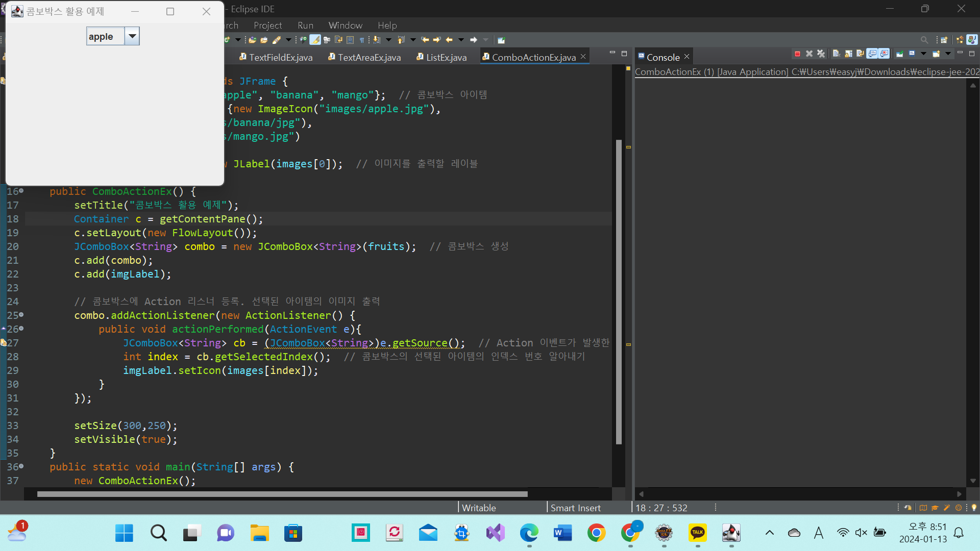This screenshot has width=980, height=551.
Task: Terminate the running program in Console
Action: tap(797, 54)
